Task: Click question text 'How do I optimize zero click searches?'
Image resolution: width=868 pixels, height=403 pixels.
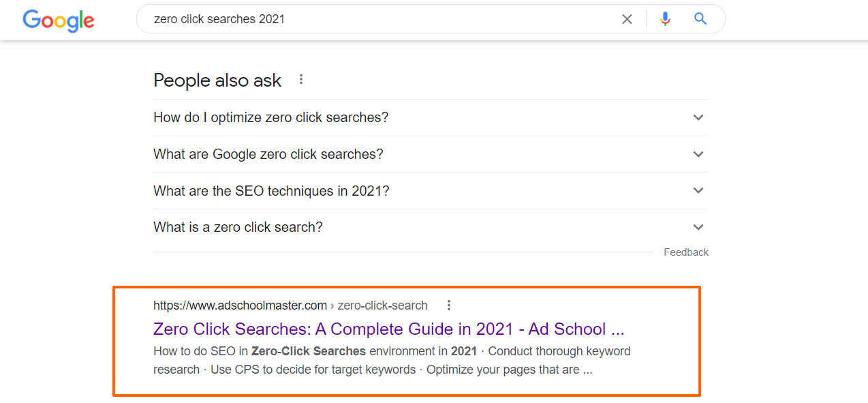Action: tap(271, 117)
